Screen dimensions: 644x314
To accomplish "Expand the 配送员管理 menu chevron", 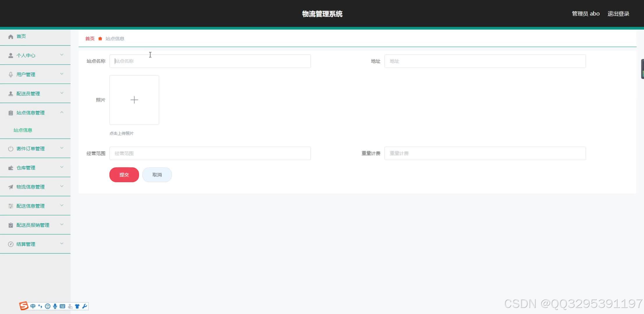I will [62, 93].
